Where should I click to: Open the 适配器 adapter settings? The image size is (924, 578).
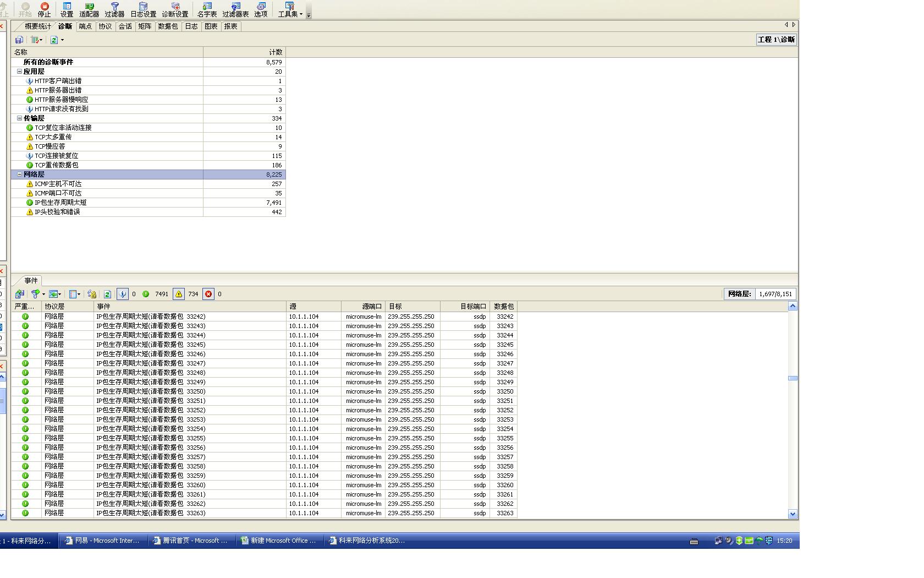(89, 9)
